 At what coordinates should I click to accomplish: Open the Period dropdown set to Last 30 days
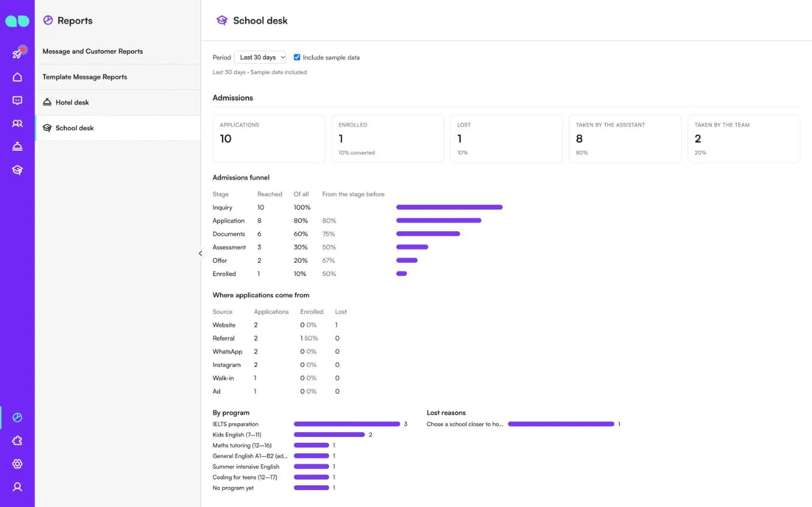(x=260, y=57)
